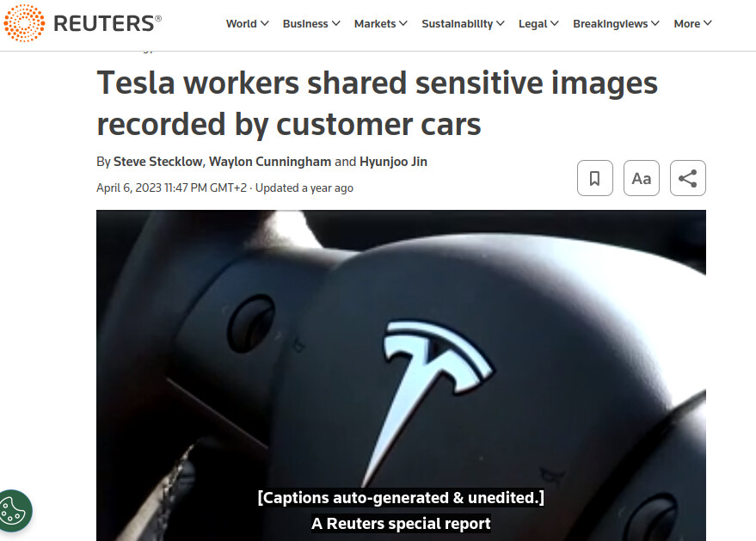The image size is (756, 541).
Task: Open cookie preferences icon
Action: [14, 511]
